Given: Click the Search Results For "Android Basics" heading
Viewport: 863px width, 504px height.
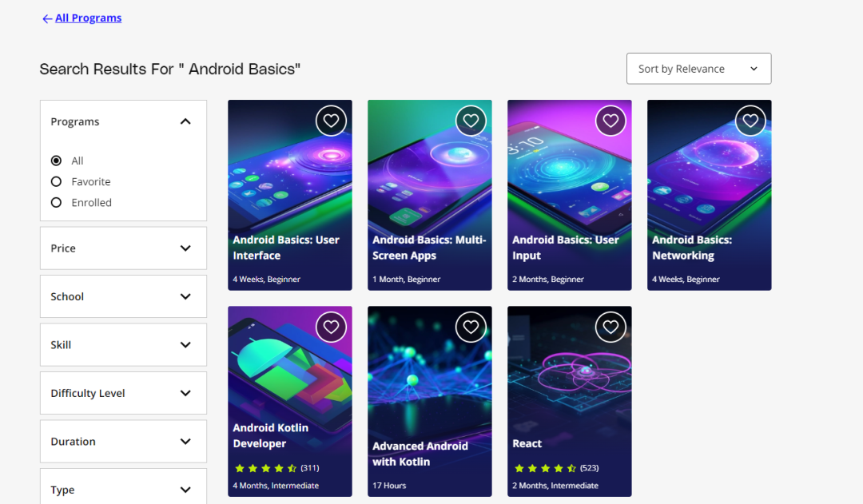Looking at the screenshot, I should [x=170, y=69].
